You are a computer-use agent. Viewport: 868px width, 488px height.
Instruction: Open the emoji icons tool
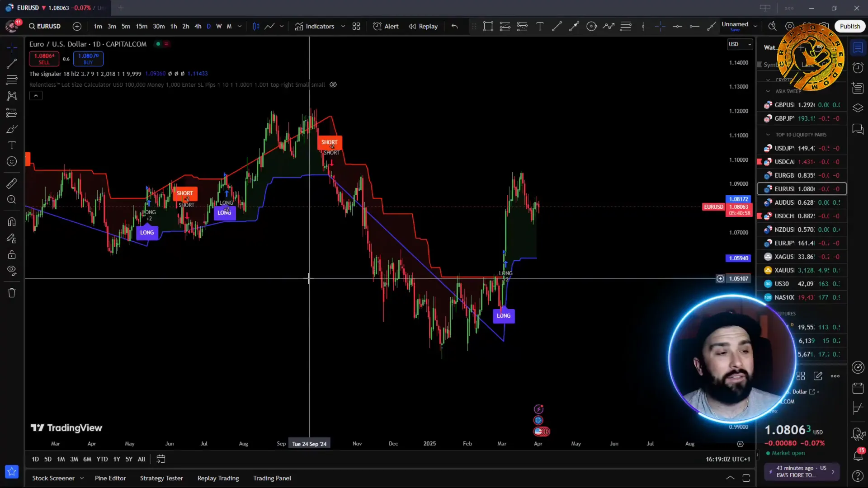12,161
